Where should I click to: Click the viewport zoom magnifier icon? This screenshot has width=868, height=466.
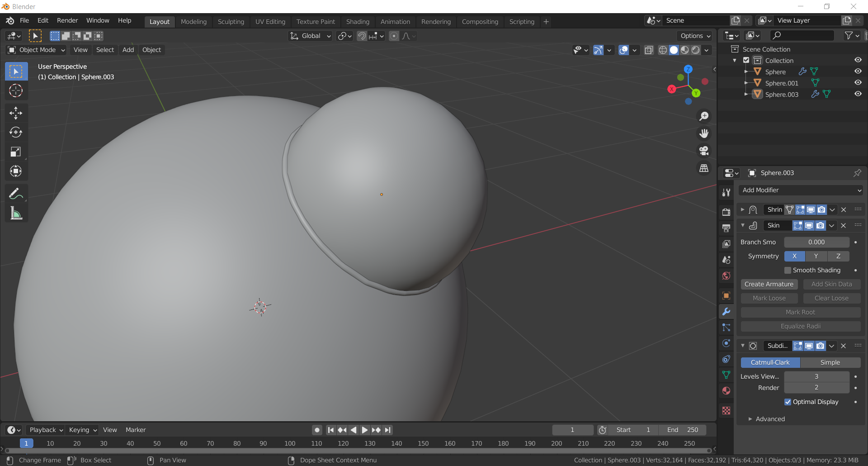click(x=704, y=116)
